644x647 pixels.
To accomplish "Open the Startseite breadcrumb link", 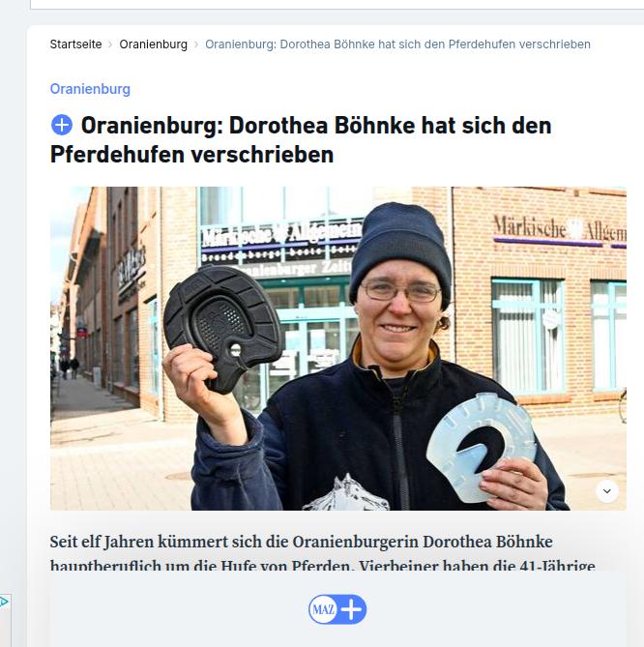I will click(x=76, y=44).
